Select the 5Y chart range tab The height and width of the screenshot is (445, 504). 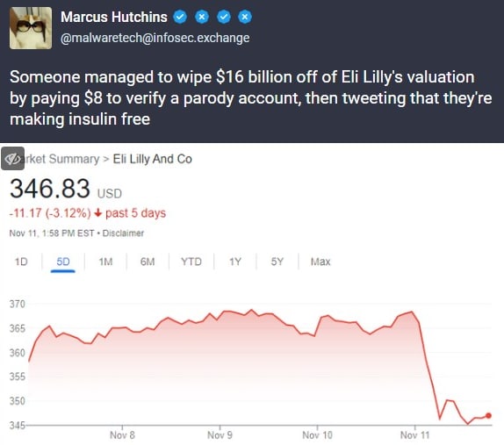pos(277,262)
